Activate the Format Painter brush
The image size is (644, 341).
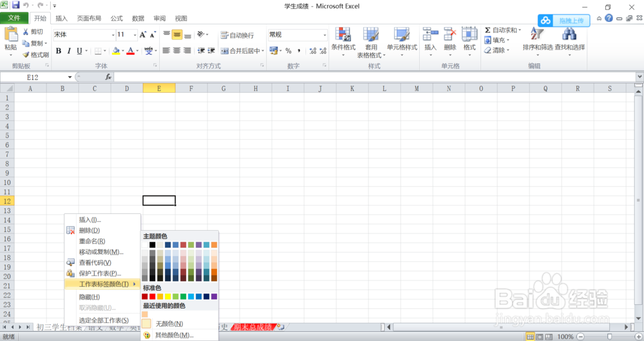[26, 55]
